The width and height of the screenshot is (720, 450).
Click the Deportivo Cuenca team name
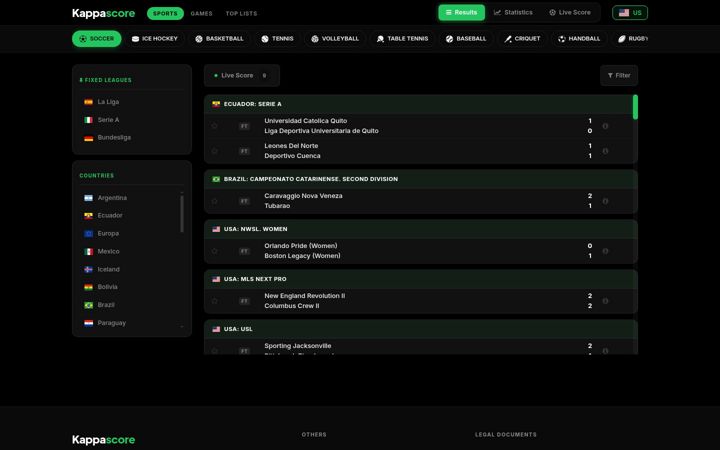click(292, 156)
